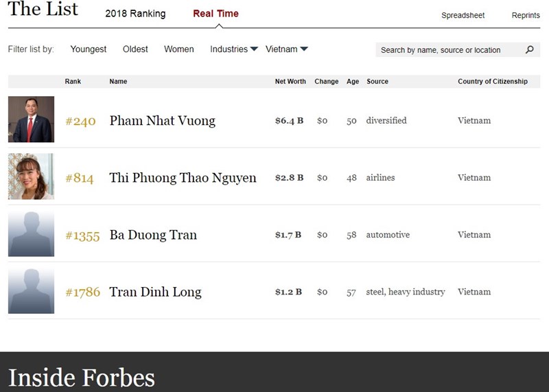
Task: Open Pham Nhat Vuong's profile photo
Action: point(31,119)
